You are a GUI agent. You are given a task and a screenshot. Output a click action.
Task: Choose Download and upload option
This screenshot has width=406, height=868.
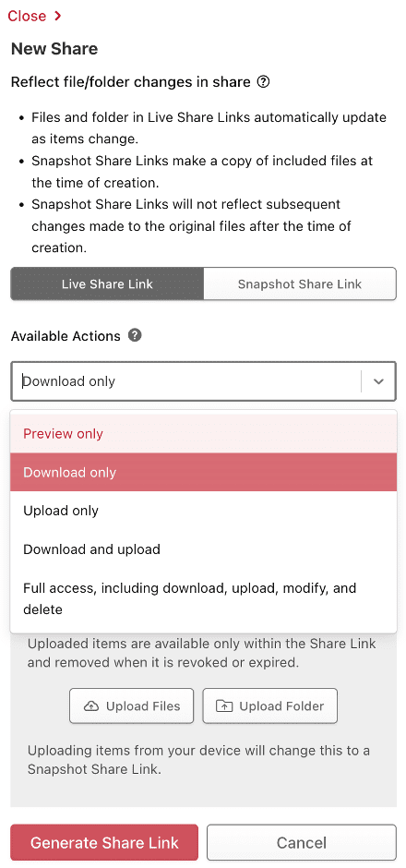pyautogui.click(x=203, y=549)
